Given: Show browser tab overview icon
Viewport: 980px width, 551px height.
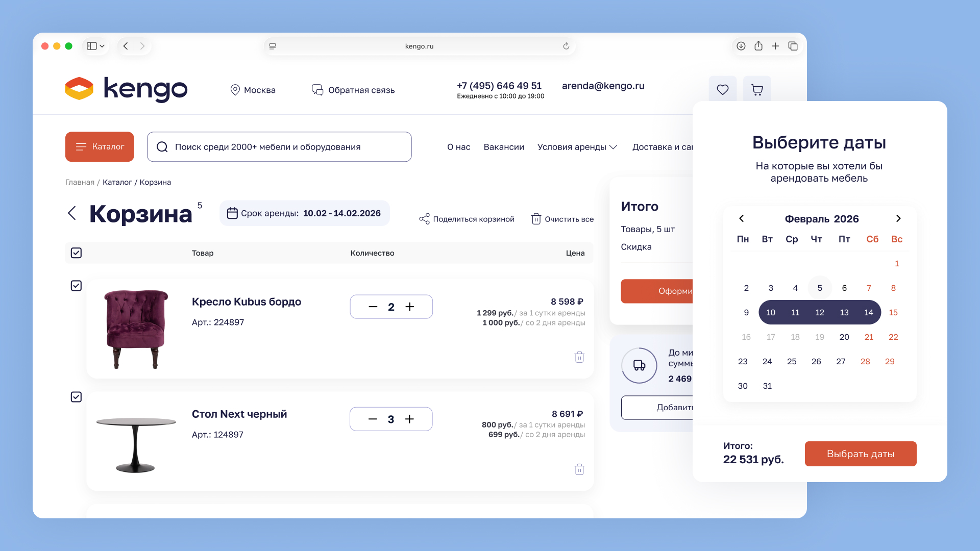Looking at the screenshot, I should coord(793,46).
